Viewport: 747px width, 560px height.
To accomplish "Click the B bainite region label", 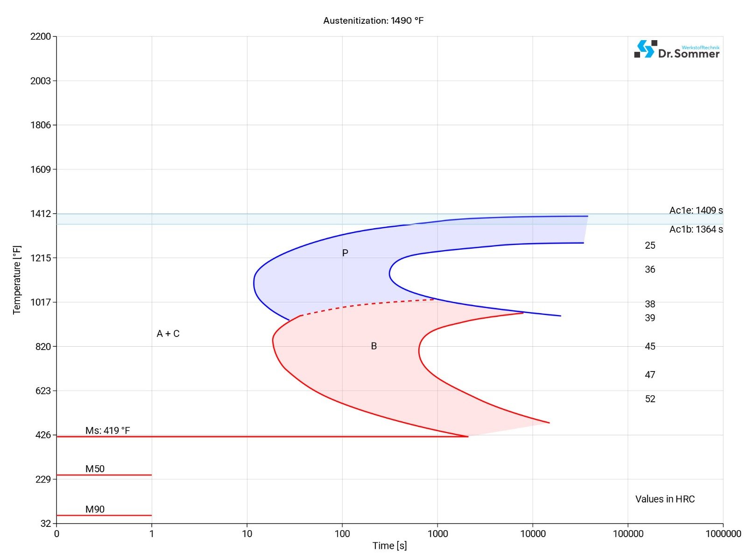I will click(x=373, y=346).
